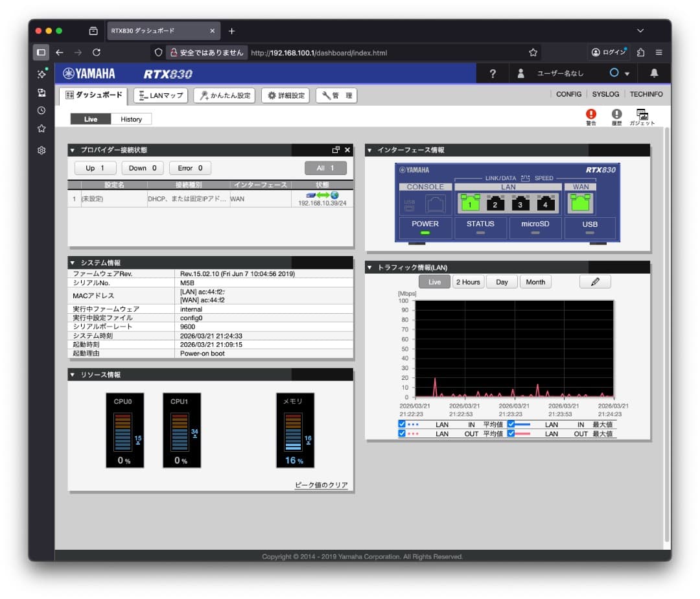
Task: Click LAN port 1 in interface diagram
Action: tap(470, 203)
